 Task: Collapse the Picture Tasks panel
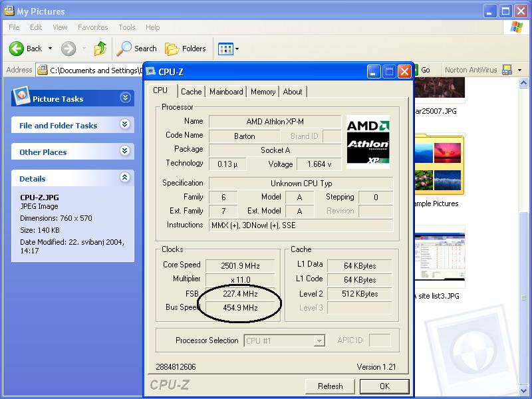[125, 98]
